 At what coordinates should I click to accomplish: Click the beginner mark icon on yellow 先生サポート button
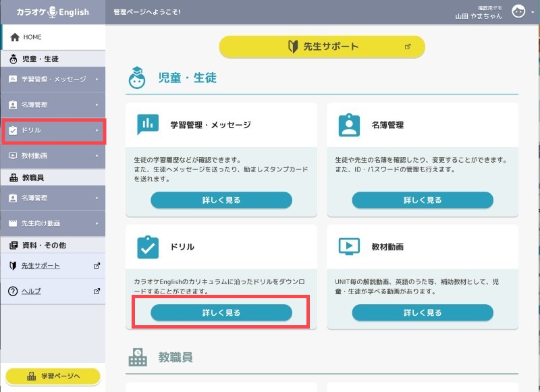(293, 47)
